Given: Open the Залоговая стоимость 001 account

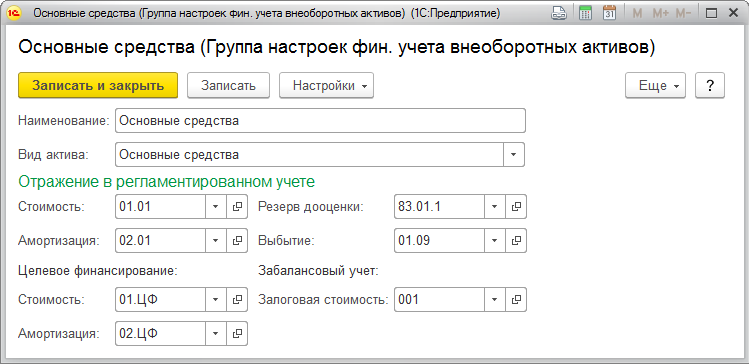Looking at the screenshot, I should coord(516,300).
